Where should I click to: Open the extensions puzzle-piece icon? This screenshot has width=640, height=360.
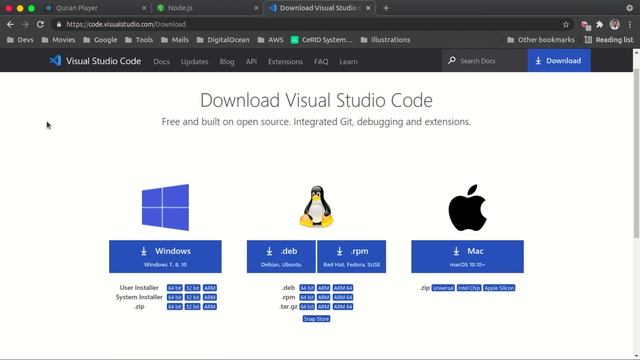point(599,24)
